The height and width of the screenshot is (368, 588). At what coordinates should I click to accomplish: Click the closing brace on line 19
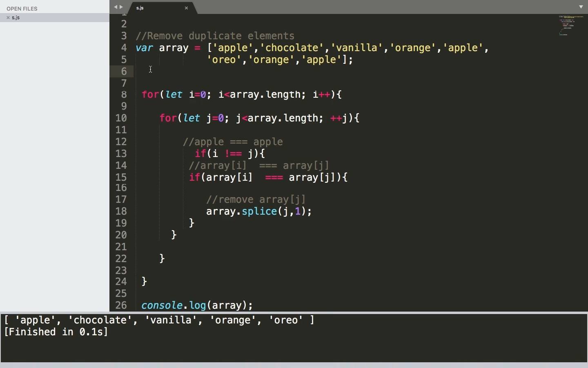click(x=192, y=223)
